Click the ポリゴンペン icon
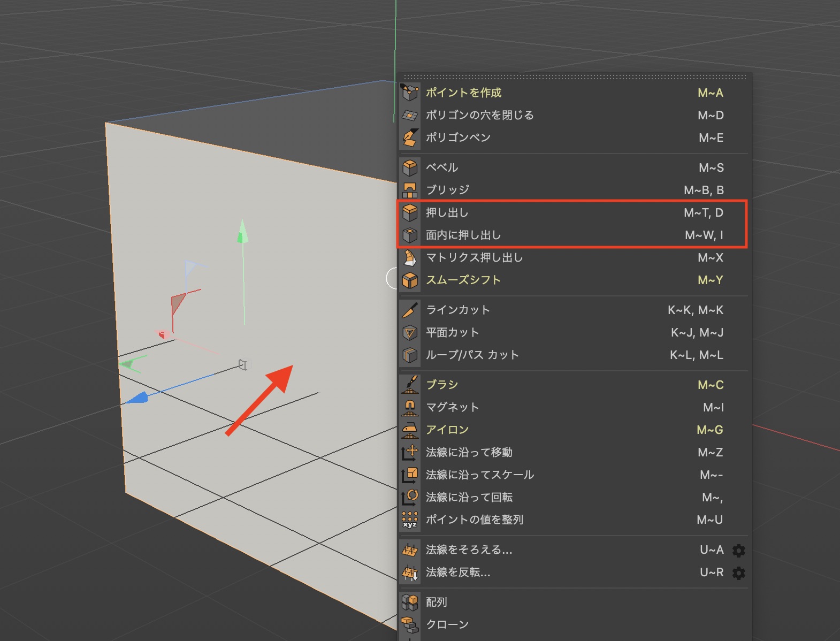 [x=410, y=138]
